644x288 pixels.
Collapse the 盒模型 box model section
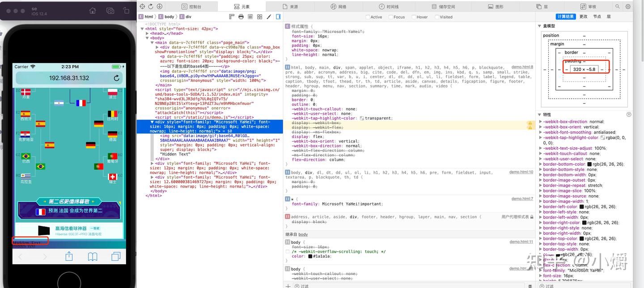(539, 26)
